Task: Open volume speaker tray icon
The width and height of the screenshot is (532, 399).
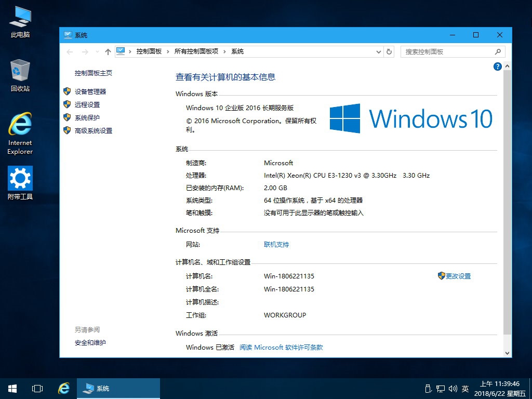Action: click(453, 389)
